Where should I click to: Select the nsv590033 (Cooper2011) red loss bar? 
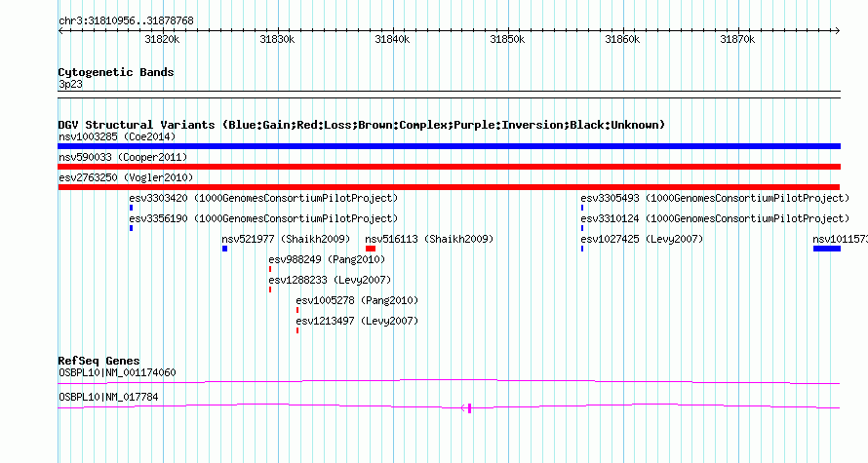(449, 167)
